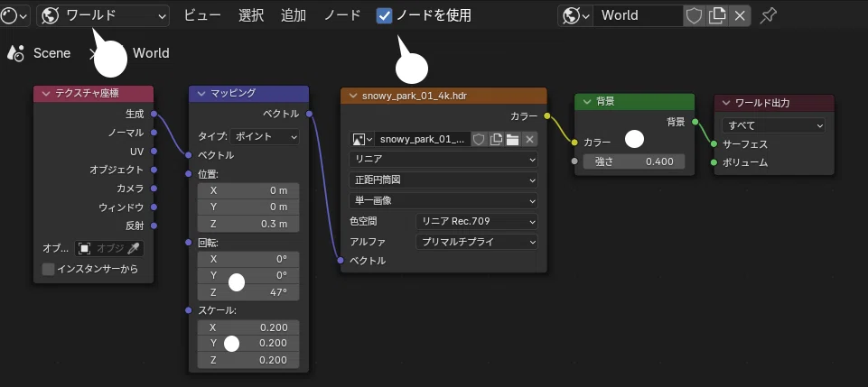
Task: Enable the インスタンサーから checkbox
Action: tap(49, 269)
